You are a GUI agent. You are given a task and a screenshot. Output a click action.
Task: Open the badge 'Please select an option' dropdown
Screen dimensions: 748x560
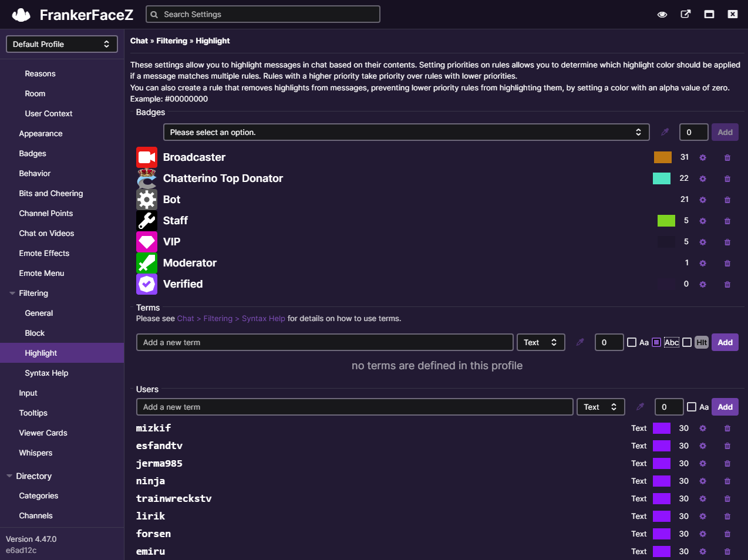coord(406,132)
